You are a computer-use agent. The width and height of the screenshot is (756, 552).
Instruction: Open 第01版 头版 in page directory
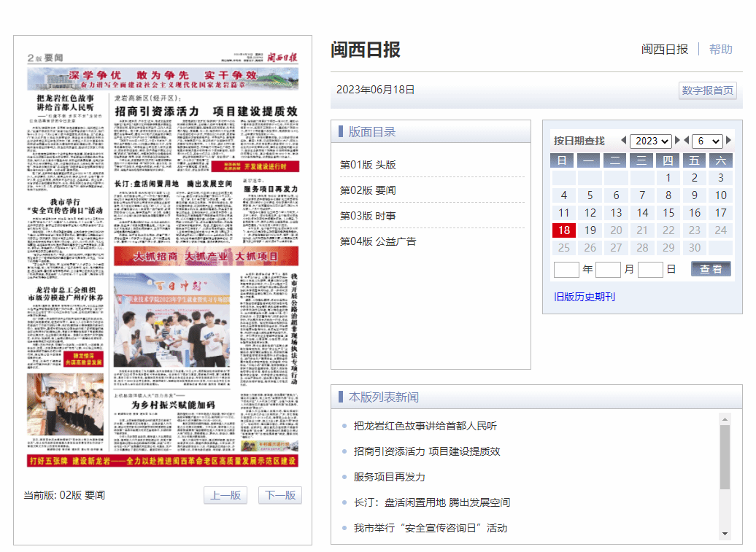[x=368, y=165]
